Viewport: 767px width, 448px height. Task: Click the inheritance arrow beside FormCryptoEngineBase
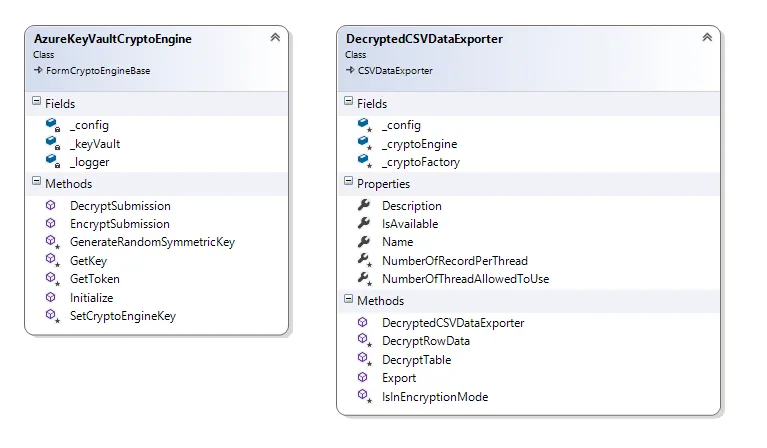click(38, 70)
